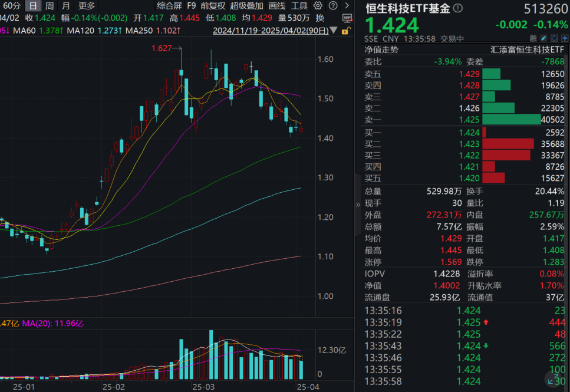
Task: Open the 工具 tools menu
Action: 301,5
